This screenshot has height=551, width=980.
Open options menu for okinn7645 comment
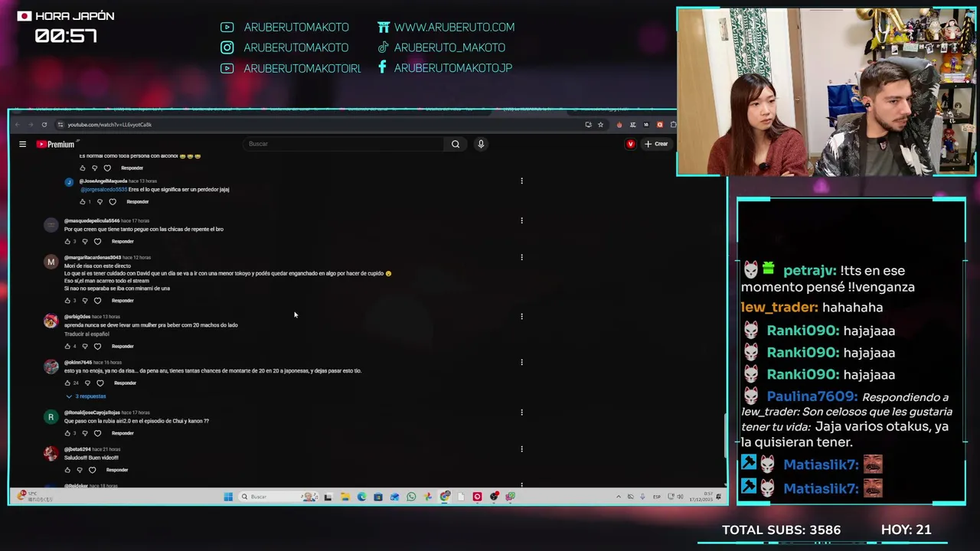521,362
